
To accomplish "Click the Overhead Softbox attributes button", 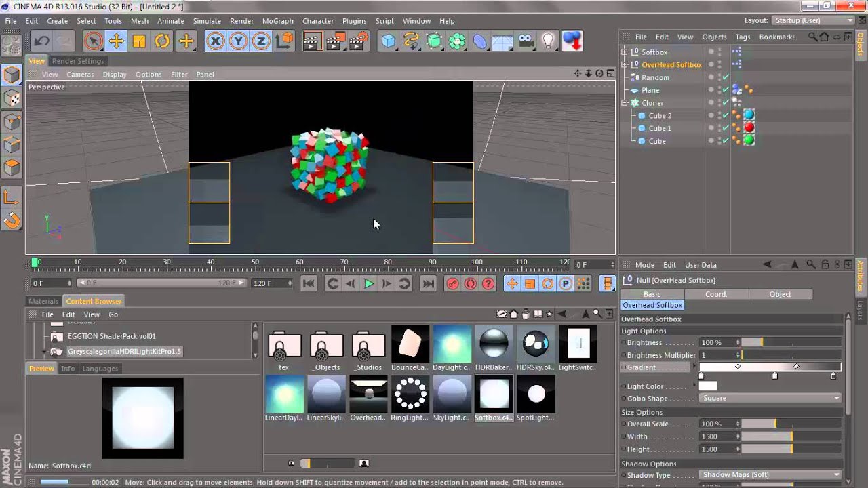I will [652, 306].
